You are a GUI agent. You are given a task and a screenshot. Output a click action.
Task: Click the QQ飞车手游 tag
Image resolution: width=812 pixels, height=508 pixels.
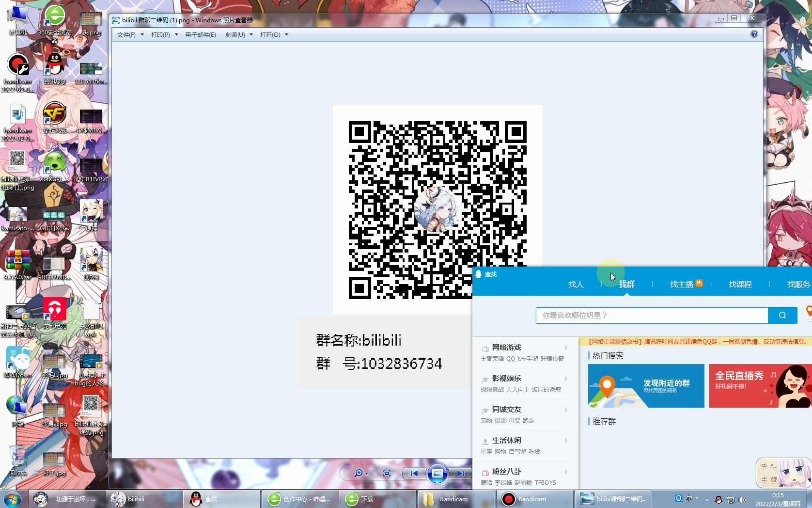pos(522,359)
